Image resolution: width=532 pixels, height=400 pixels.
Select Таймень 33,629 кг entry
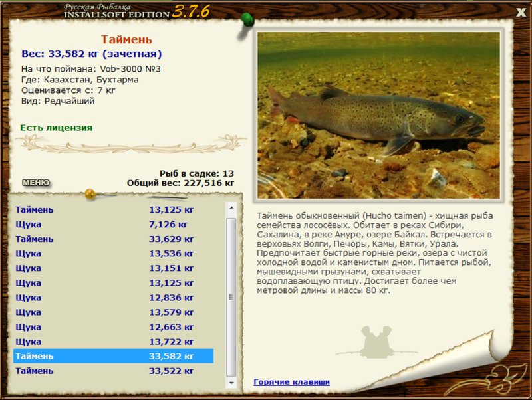click(x=113, y=239)
